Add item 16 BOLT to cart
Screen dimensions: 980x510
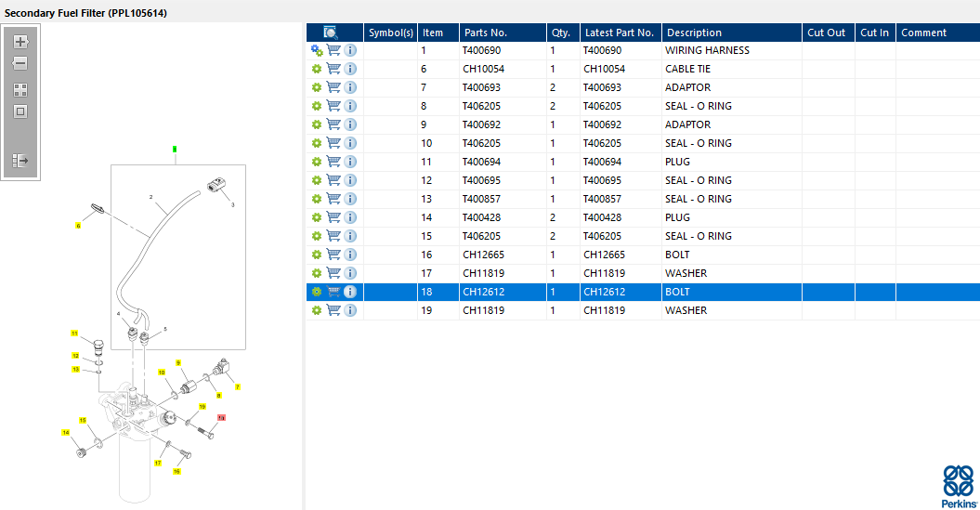[x=333, y=255]
